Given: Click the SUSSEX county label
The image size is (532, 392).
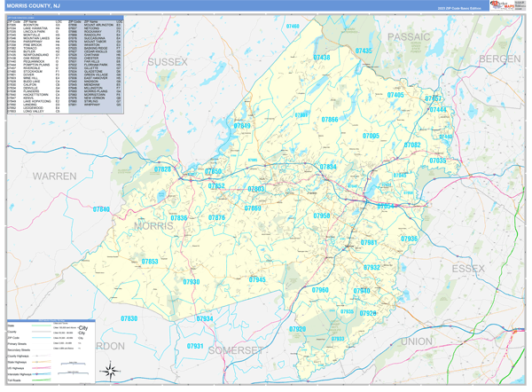Looking at the screenshot, I should click(168, 61).
